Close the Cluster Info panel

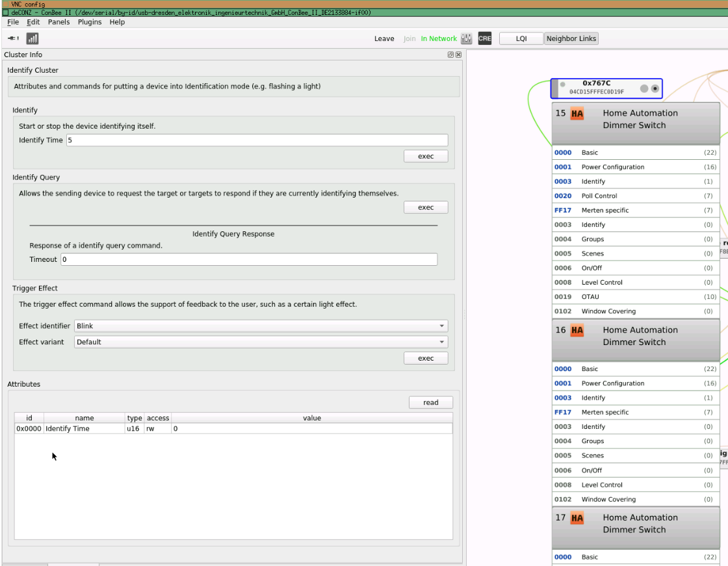click(x=459, y=55)
